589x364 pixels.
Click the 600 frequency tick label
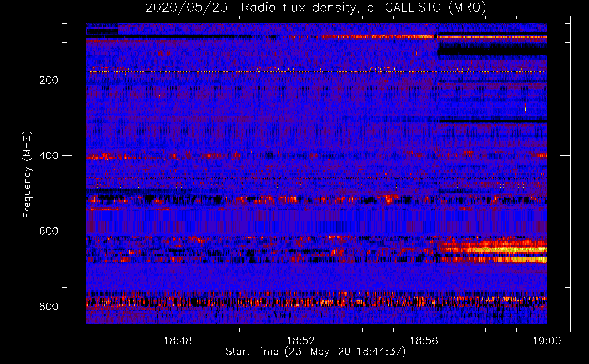click(49, 231)
